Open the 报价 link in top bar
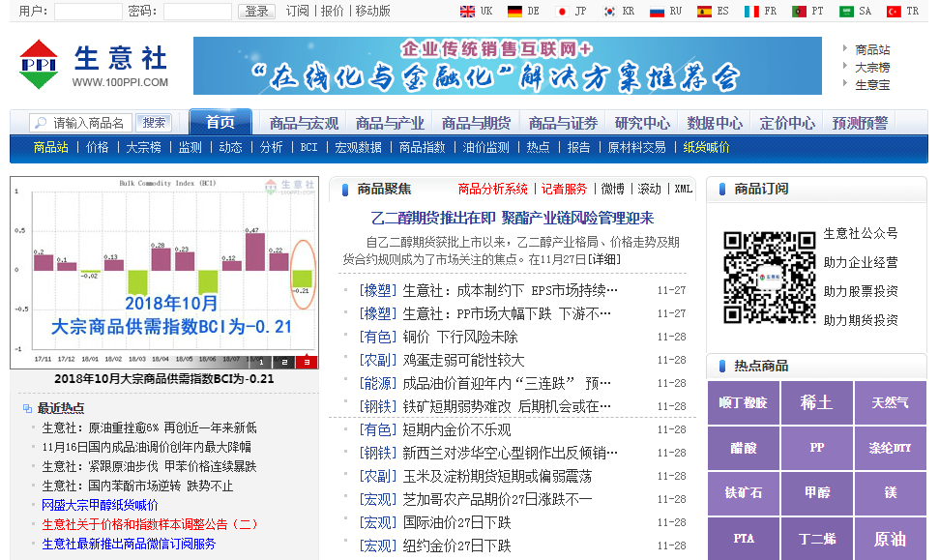The width and height of the screenshot is (939, 560). coord(333,11)
